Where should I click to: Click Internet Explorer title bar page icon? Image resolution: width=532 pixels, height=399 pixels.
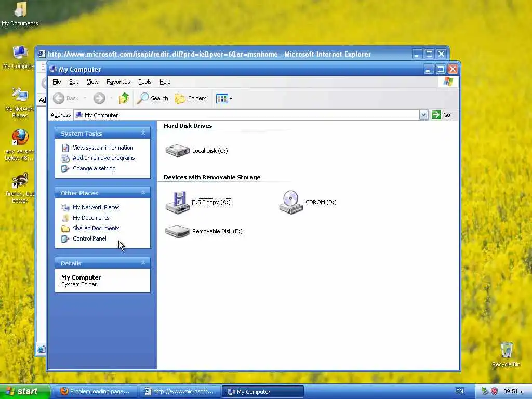click(42, 54)
